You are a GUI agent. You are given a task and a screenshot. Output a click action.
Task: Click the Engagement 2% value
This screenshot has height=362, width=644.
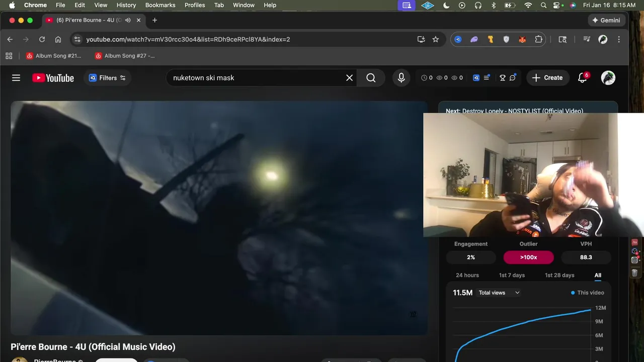tap(471, 257)
